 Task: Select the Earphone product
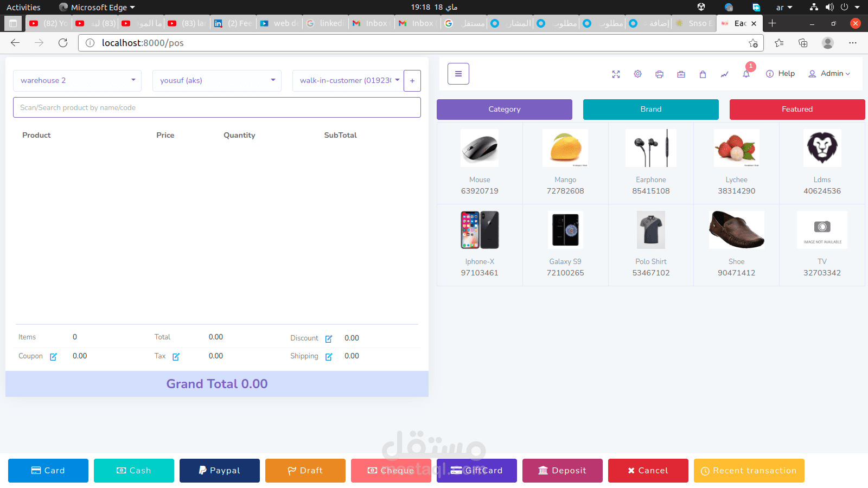(651, 163)
